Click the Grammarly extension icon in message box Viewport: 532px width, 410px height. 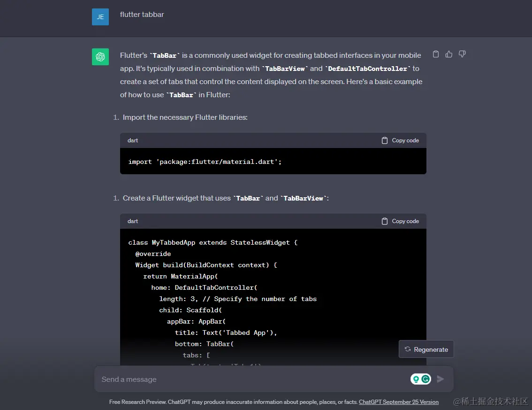point(426,379)
